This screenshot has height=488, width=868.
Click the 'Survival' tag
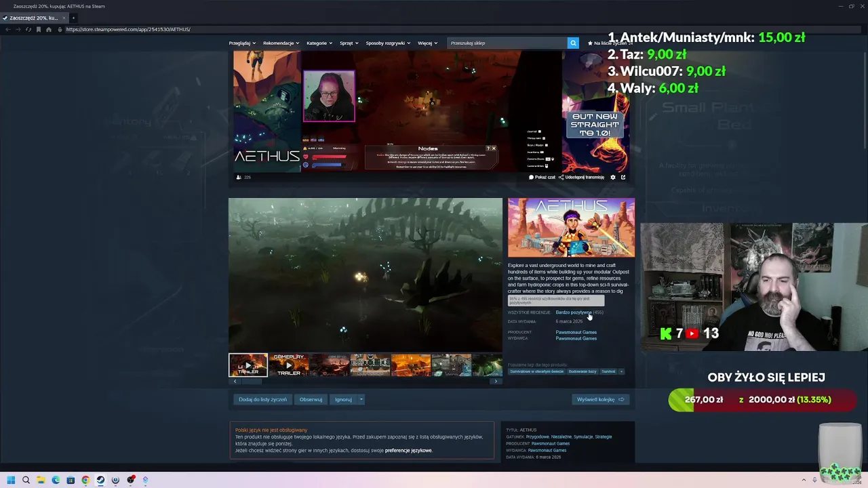(608, 371)
